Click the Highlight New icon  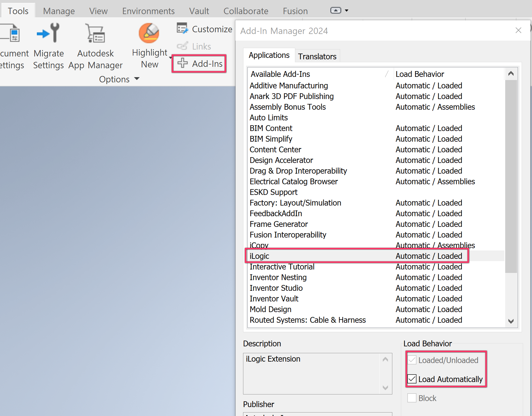click(149, 33)
